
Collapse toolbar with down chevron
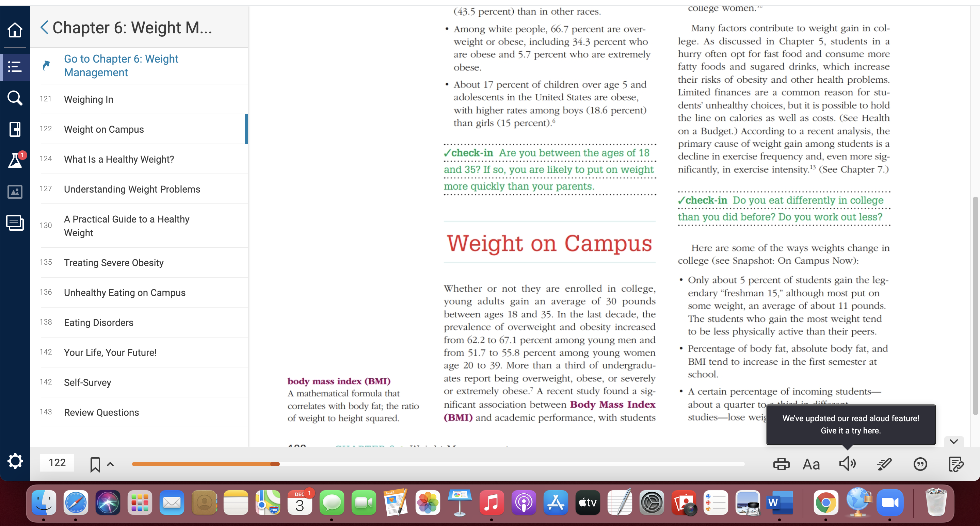(953, 442)
